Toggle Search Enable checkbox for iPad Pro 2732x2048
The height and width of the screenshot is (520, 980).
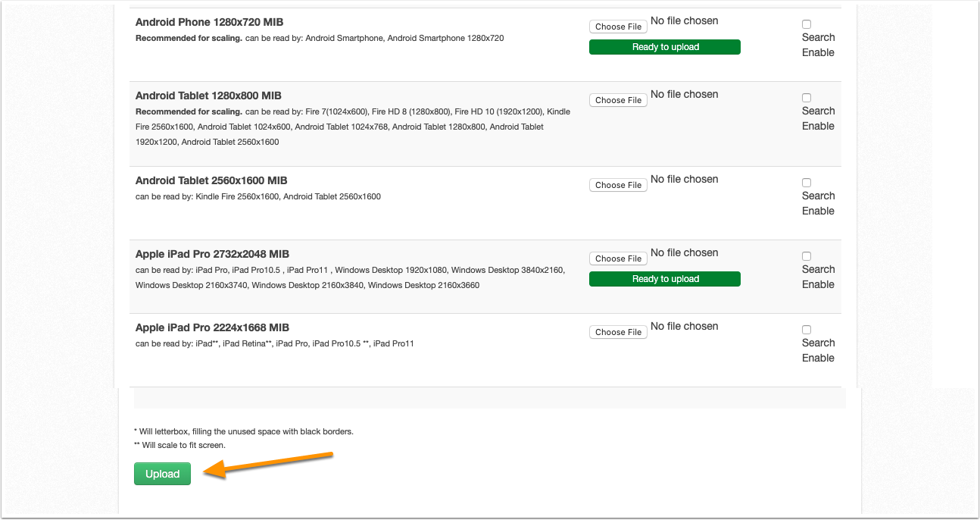(x=807, y=256)
